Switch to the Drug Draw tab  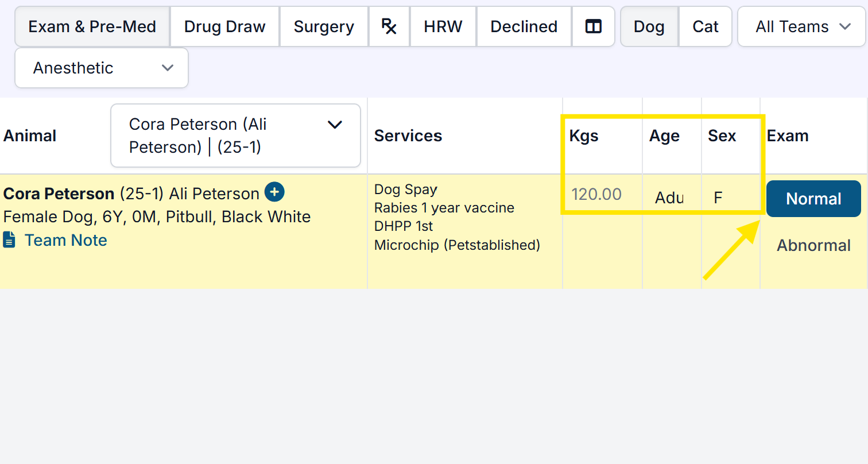point(224,26)
